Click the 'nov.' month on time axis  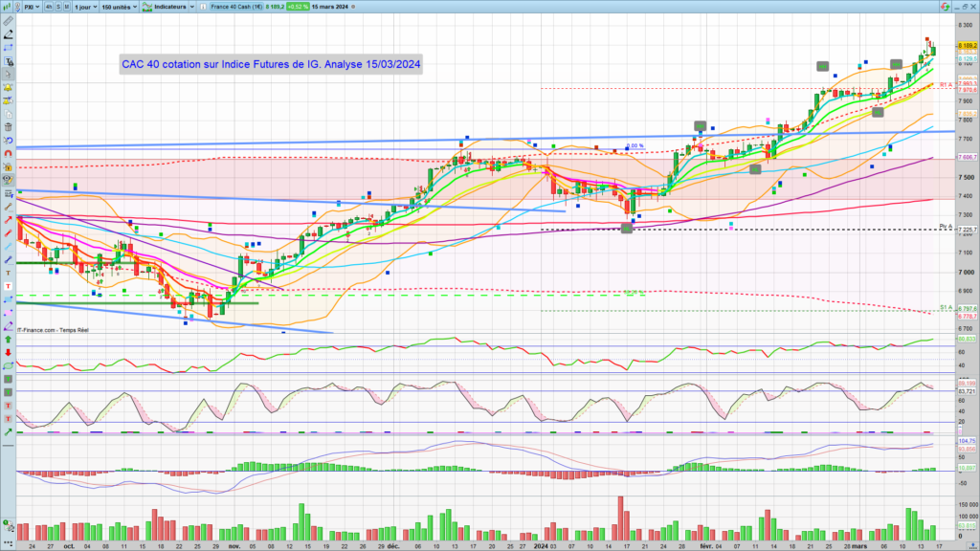coord(234,546)
